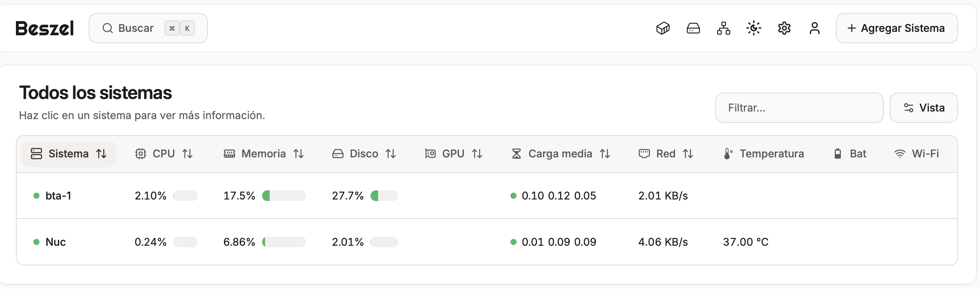
Task: Click the Nuc network value 4.06 KB/s
Action: point(663,242)
